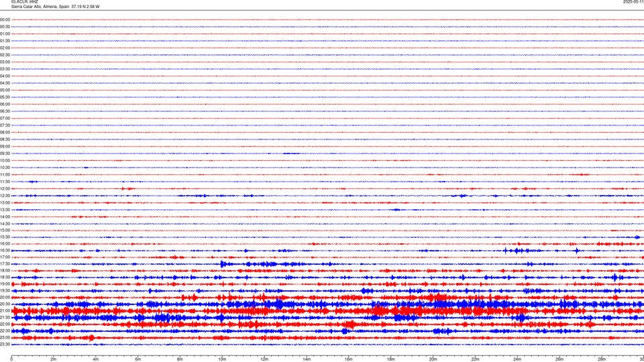Click the 17:00 time row label
Viewport: 644px width, 362px height.
coord(5,257)
